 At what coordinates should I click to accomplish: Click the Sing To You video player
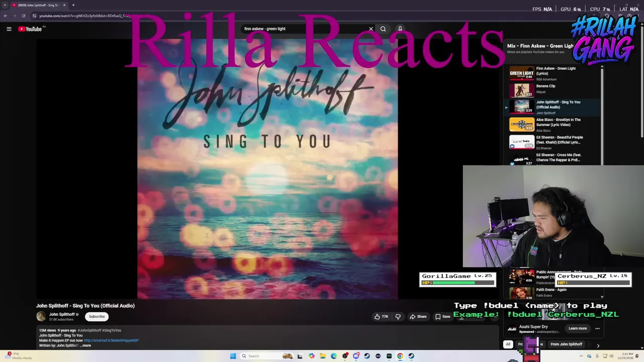267,169
